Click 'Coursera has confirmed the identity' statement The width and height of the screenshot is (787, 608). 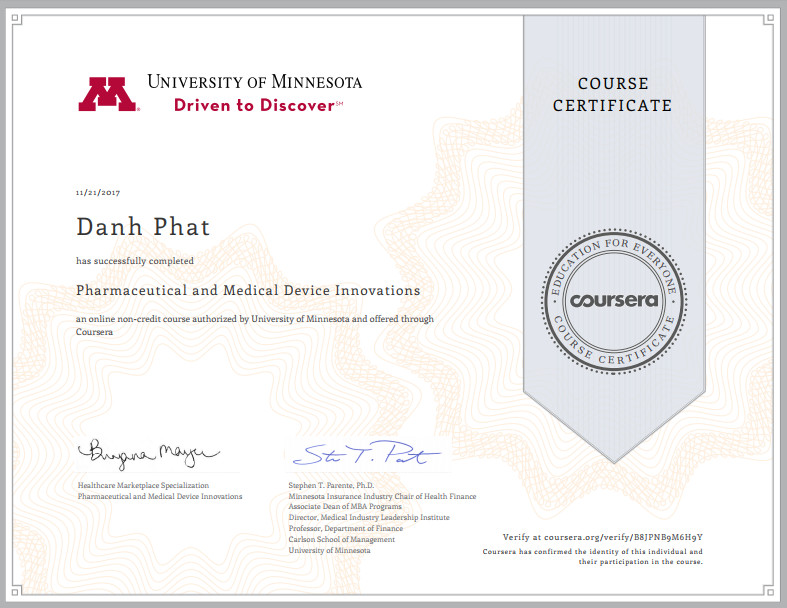[x=593, y=557]
